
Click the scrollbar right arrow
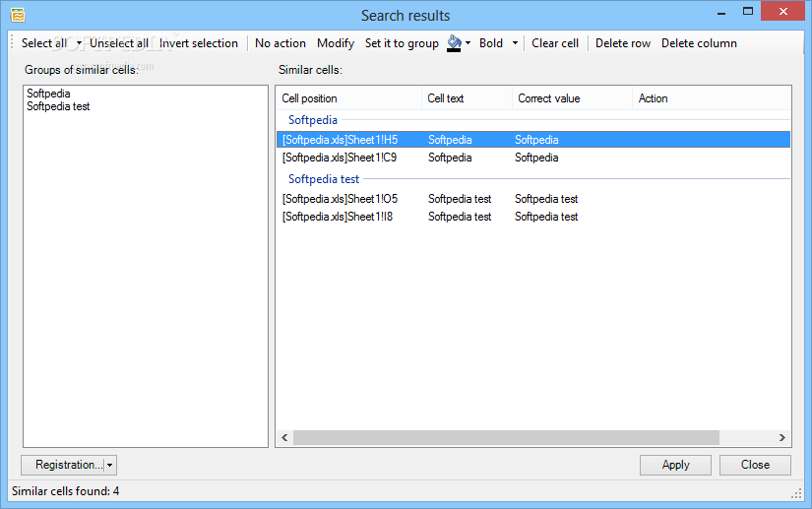(781, 437)
